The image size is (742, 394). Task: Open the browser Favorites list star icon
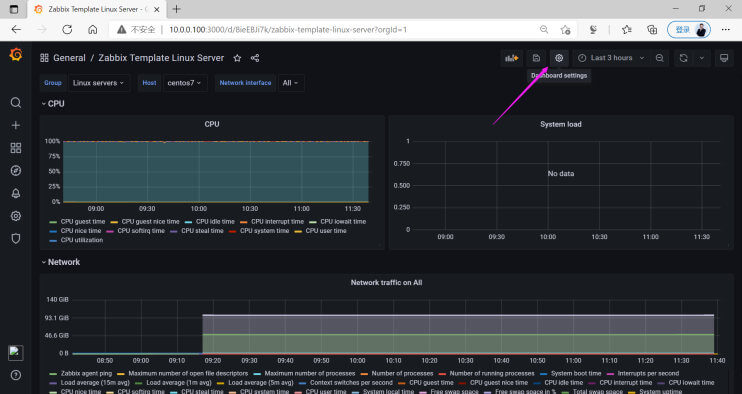(627, 29)
